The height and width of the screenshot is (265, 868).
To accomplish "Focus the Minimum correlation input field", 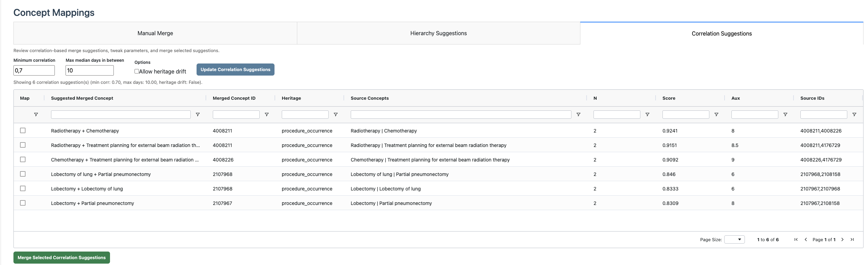I will 34,70.
